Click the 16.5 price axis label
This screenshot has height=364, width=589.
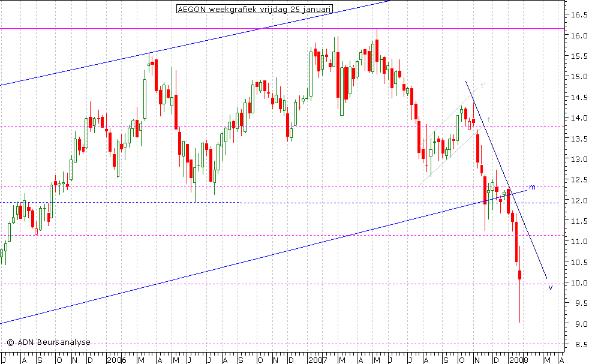(579, 15)
